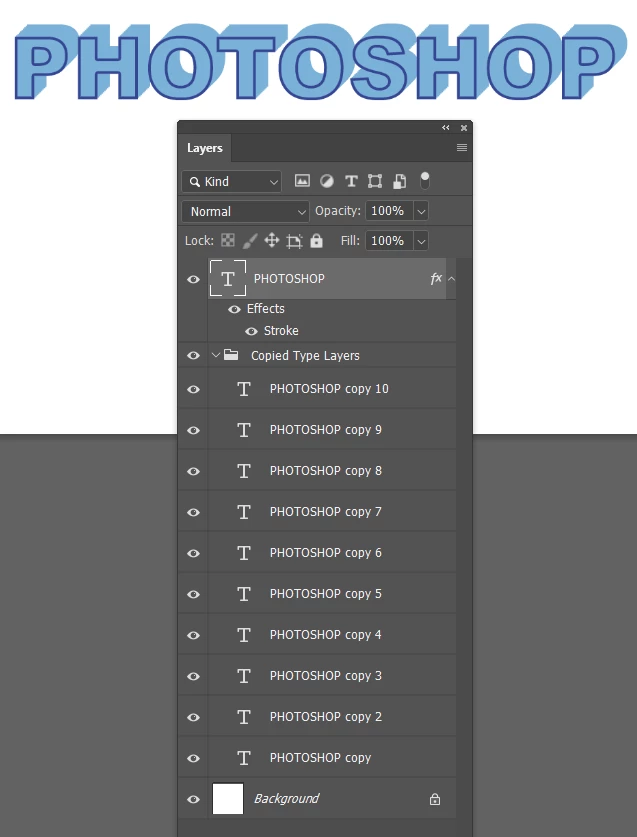This screenshot has width=637, height=837.
Task: Collapse the panel with double arrows
Action: [446, 128]
